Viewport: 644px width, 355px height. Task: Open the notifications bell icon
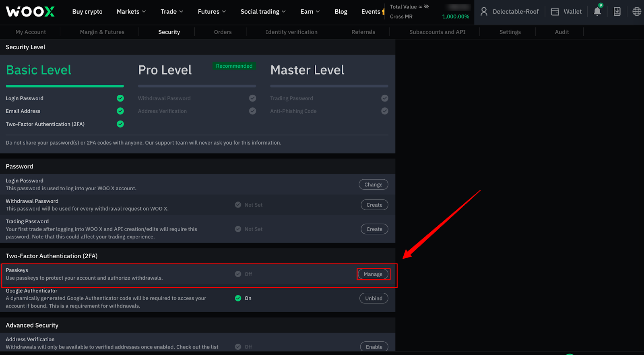597,11
